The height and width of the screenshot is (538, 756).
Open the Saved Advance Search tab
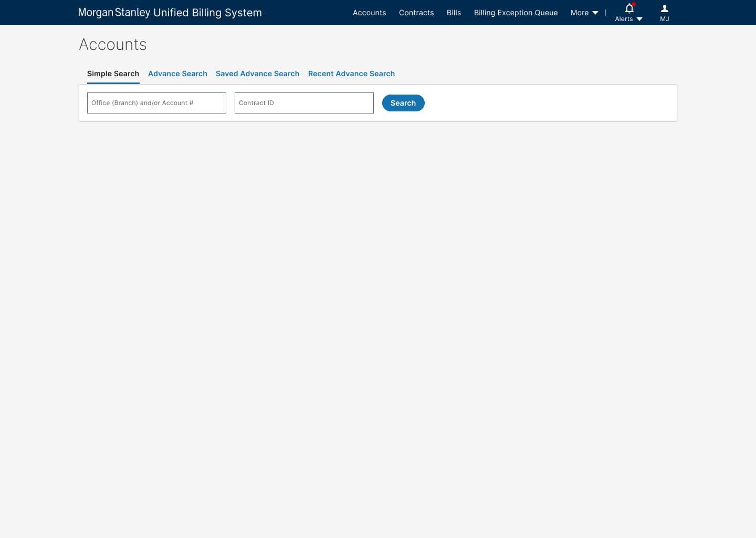[257, 74]
